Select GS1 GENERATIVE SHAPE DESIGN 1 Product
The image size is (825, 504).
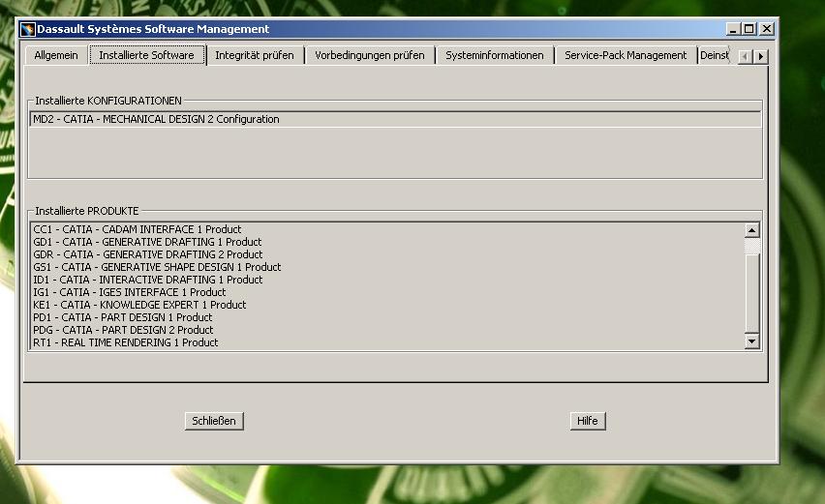point(387,268)
